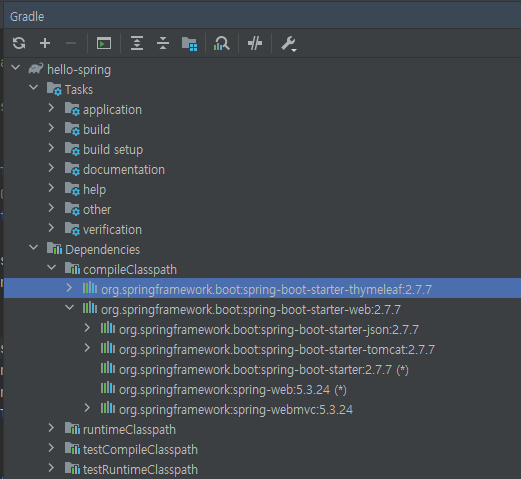Expand the build setup task group

(51, 148)
